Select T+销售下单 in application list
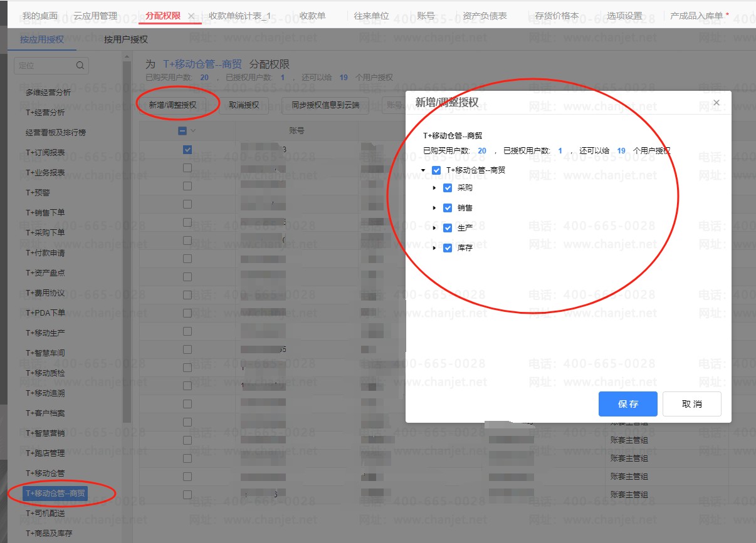756x543 pixels. point(45,213)
